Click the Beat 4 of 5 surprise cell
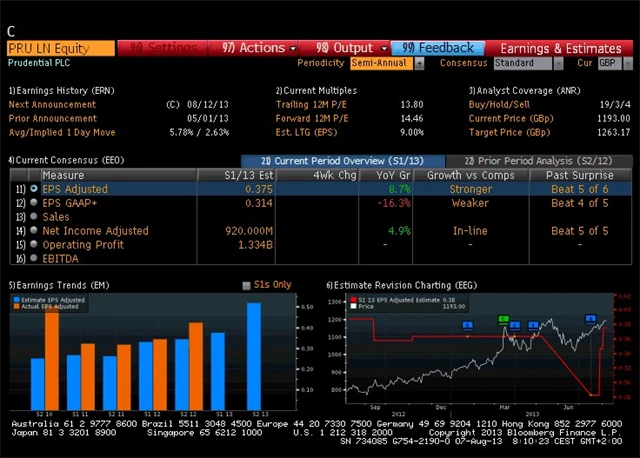Image resolution: width=640 pixels, height=458 pixels. coord(580,203)
